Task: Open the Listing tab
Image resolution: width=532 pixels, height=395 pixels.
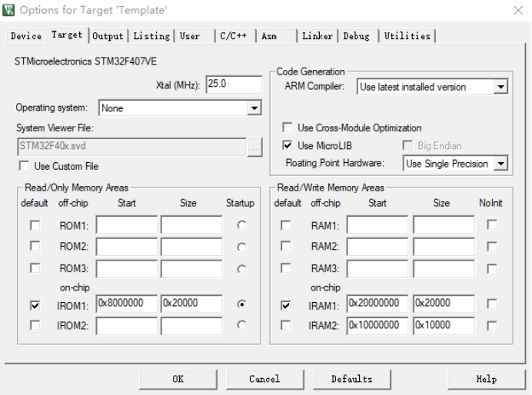Action: pyautogui.click(x=151, y=36)
